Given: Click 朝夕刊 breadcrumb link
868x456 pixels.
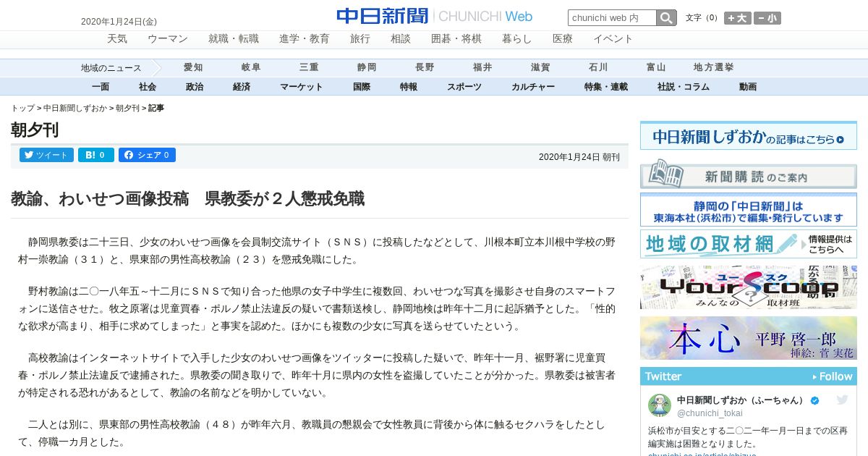Looking at the screenshot, I should [128, 108].
